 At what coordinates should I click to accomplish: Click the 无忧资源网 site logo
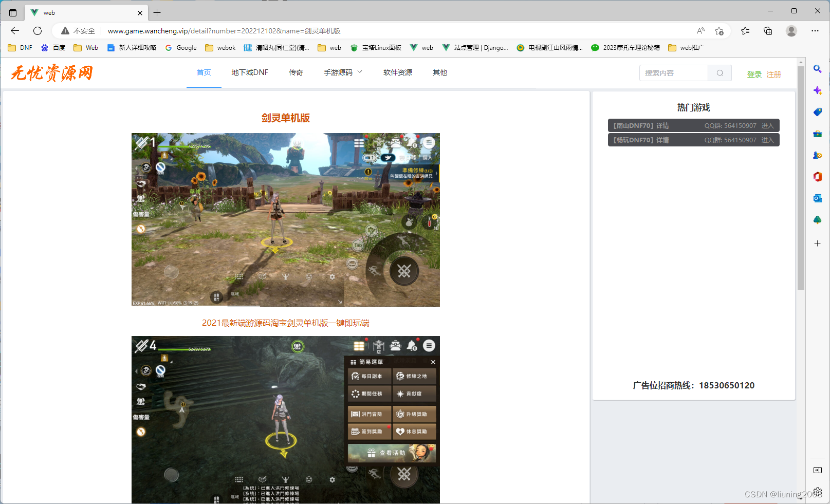pos(52,73)
